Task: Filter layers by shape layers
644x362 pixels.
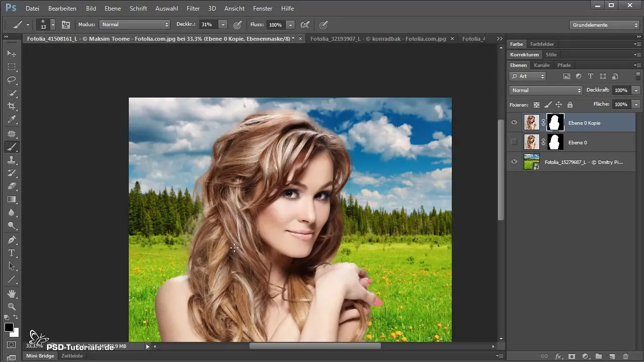Action: click(x=603, y=76)
